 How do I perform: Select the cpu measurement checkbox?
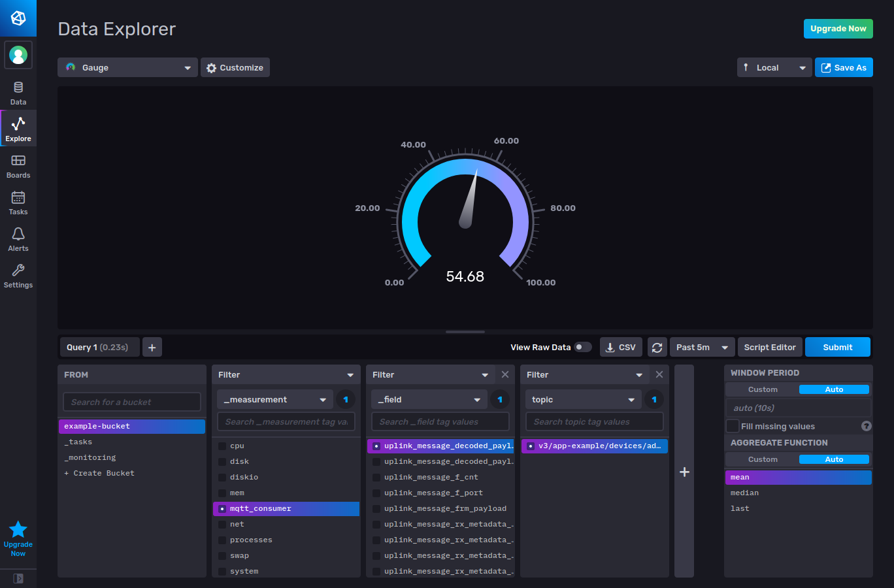tap(222, 446)
